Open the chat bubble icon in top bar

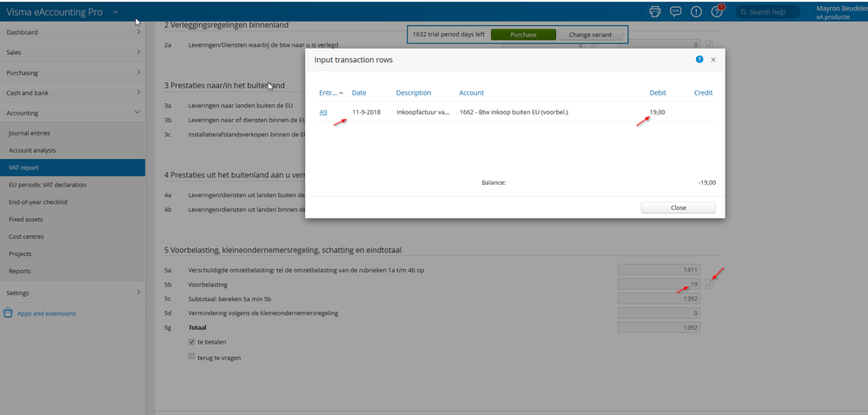(675, 11)
